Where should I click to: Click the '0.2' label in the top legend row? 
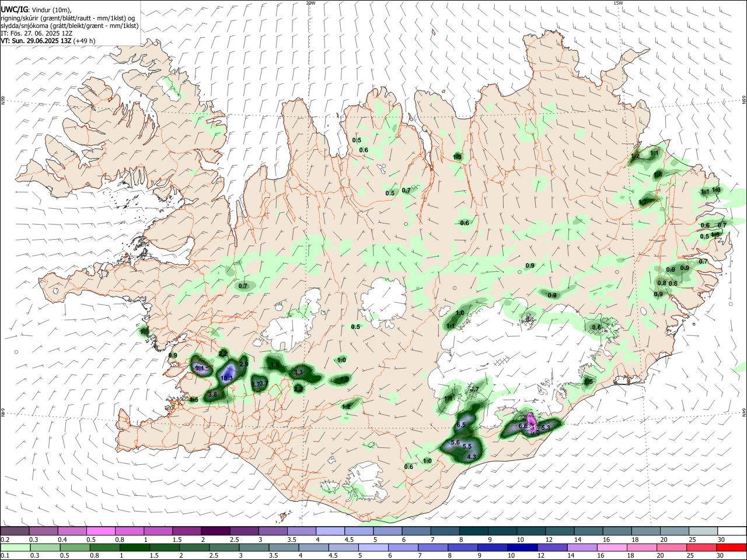(x=5, y=540)
